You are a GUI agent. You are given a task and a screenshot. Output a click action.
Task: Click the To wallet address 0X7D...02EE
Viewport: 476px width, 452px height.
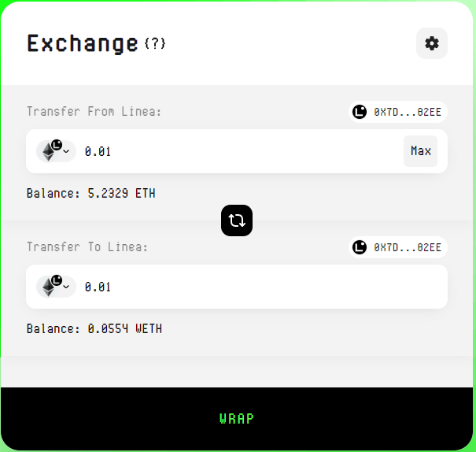407,247
